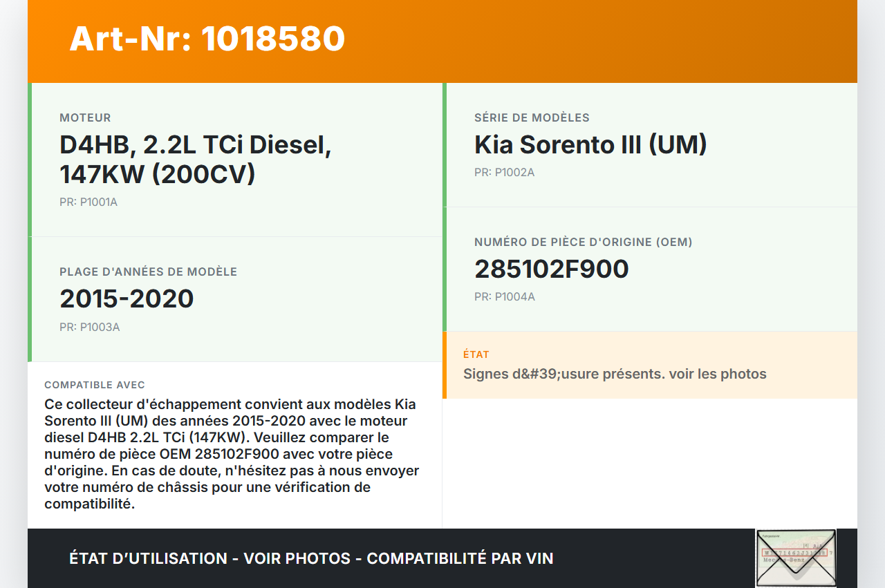
Task: Click the PR: P1004A reference code
Action: coord(504,297)
